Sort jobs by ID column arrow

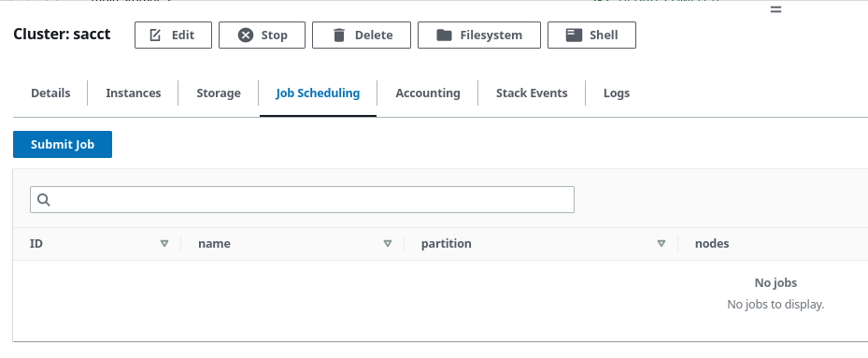[x=164, y=243]
